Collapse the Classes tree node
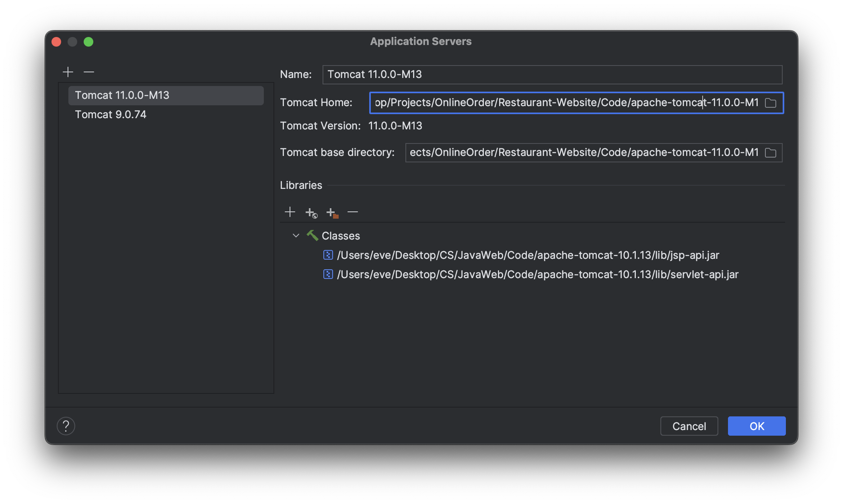This screenshot has height=504, width=843. pyautogui.click(x=296, y=236)
